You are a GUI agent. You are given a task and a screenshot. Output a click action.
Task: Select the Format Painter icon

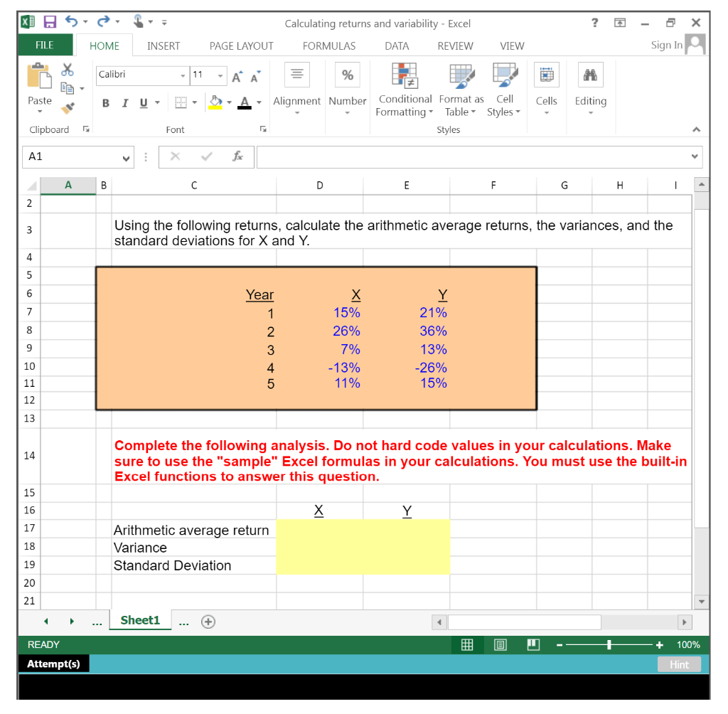(x=68, y=108)
